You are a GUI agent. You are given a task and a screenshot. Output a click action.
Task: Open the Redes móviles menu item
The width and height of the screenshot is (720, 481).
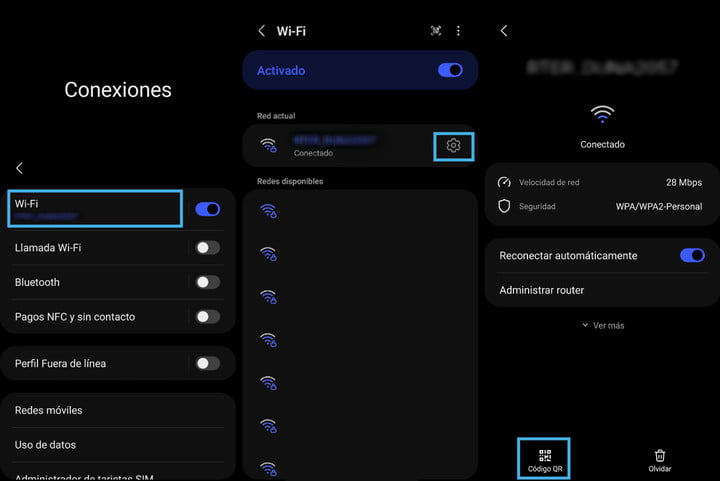click(49, 410)
